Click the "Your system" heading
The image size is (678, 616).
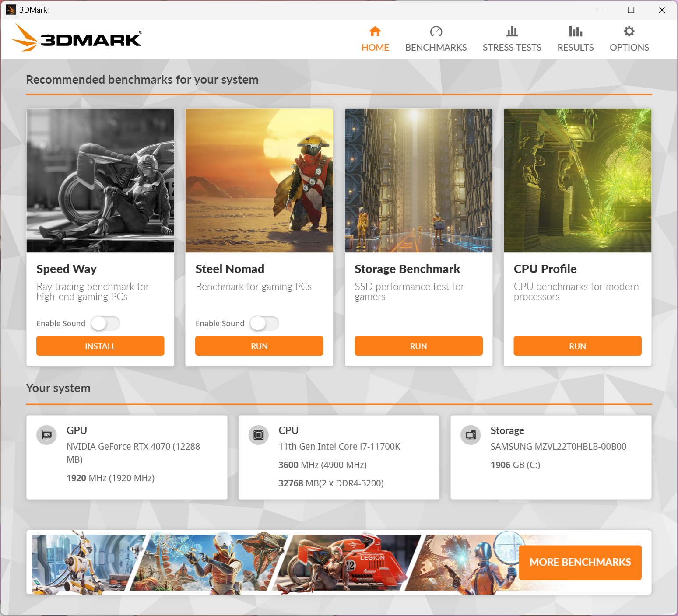pyautogui.click(x=58, y=388)
